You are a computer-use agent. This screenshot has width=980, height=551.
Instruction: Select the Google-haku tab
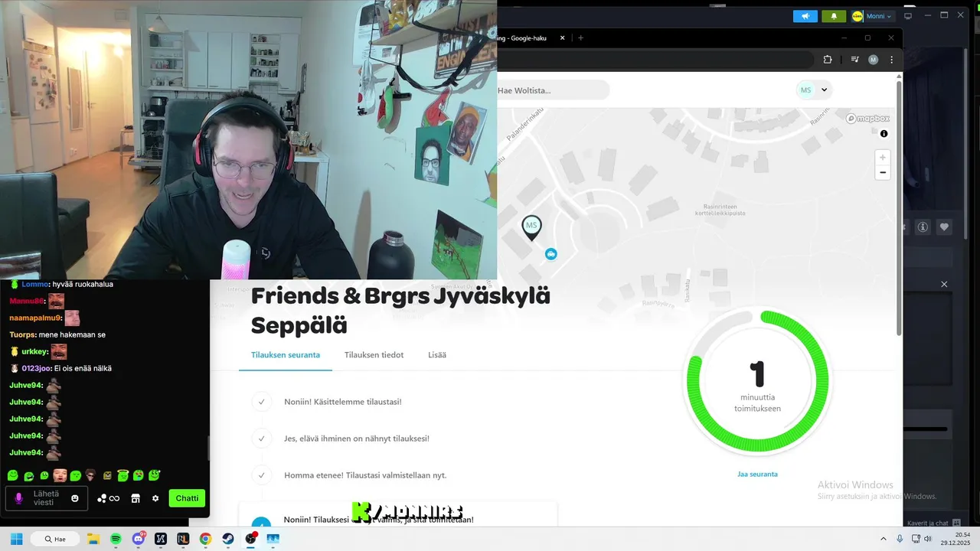click(x=527, y=37)
